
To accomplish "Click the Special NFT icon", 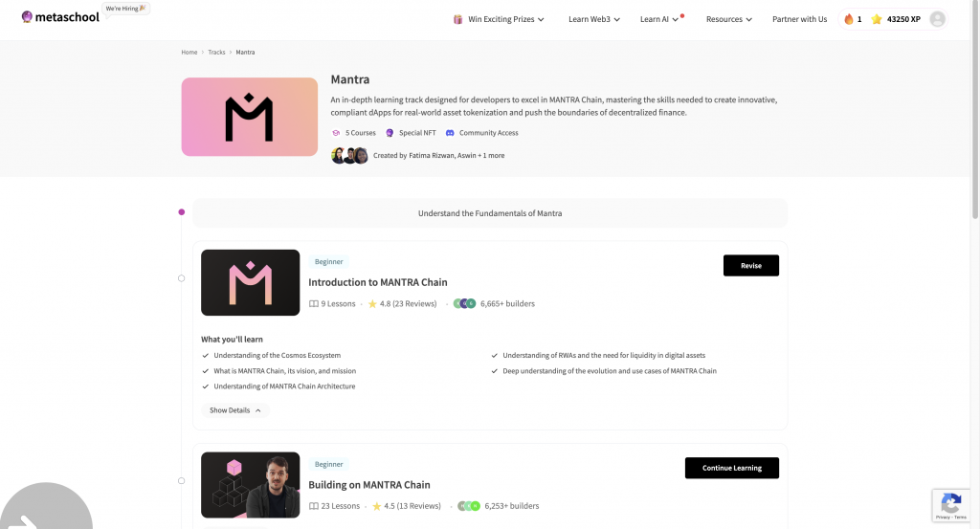I will (x=390, y=133).
